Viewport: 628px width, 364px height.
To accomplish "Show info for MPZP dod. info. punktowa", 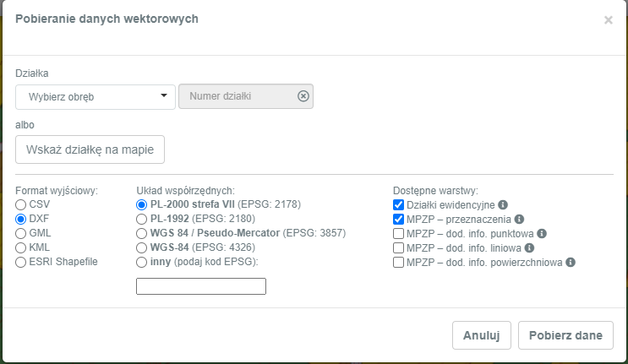I will (x=542, y=233).
